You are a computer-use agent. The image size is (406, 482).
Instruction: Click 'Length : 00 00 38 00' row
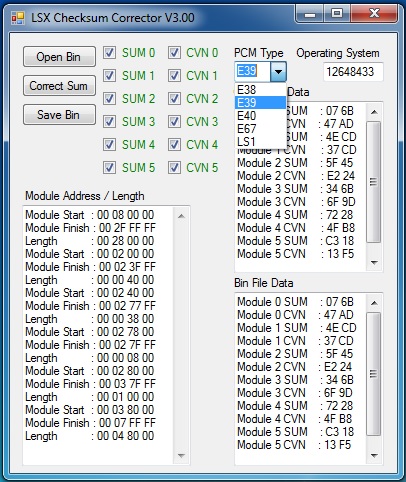tap(90, 319)
